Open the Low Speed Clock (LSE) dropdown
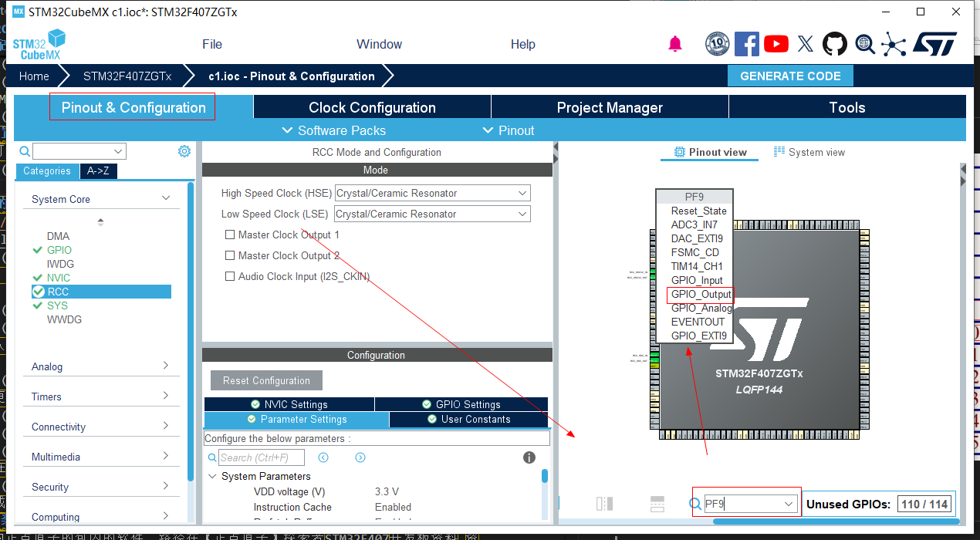 coord(432,214)
